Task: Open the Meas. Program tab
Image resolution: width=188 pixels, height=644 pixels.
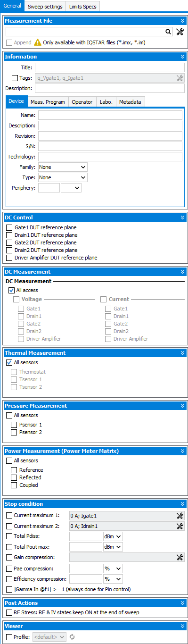Action: pos(48,102)
